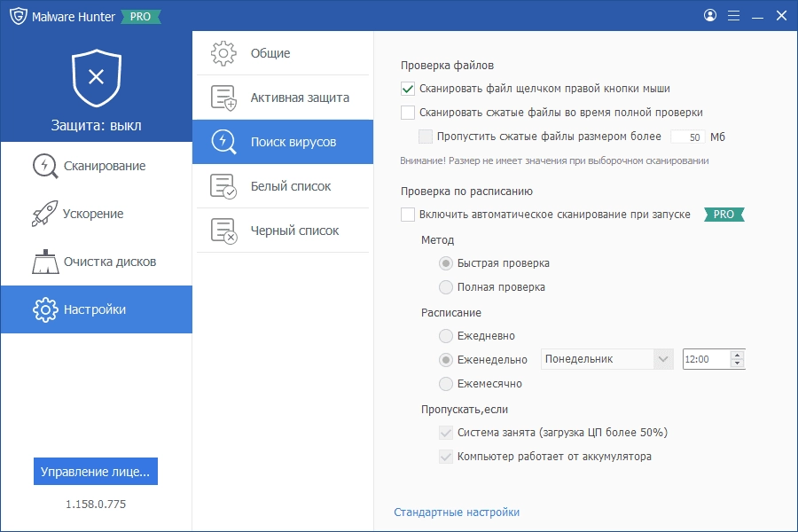The height and width of the screenshot is (532, 798).
Task: Click the Стандартные настройки link
Action: click(457, 512)
